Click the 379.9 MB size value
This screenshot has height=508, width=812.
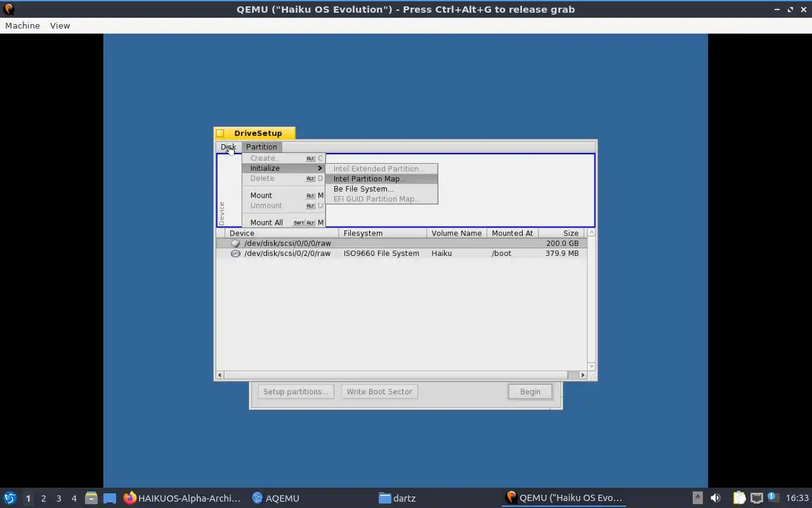pos(562,253)
